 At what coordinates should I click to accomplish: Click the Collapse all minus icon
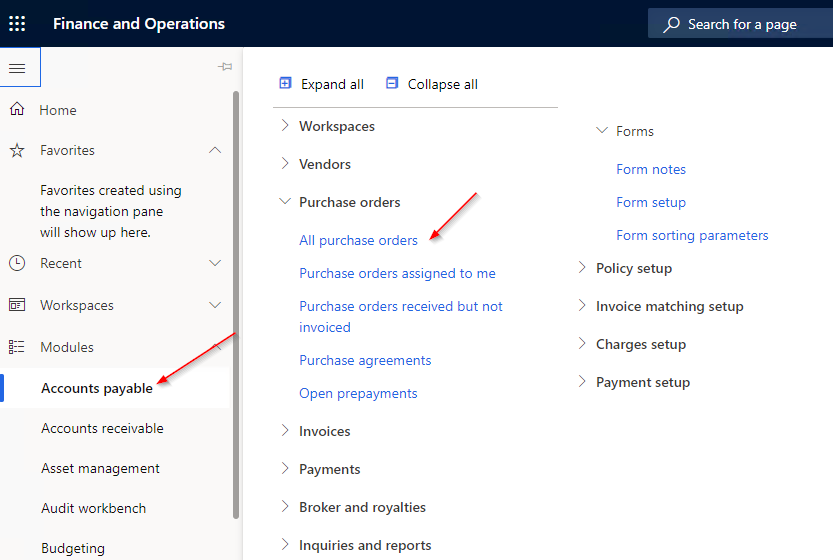(392, 83)
